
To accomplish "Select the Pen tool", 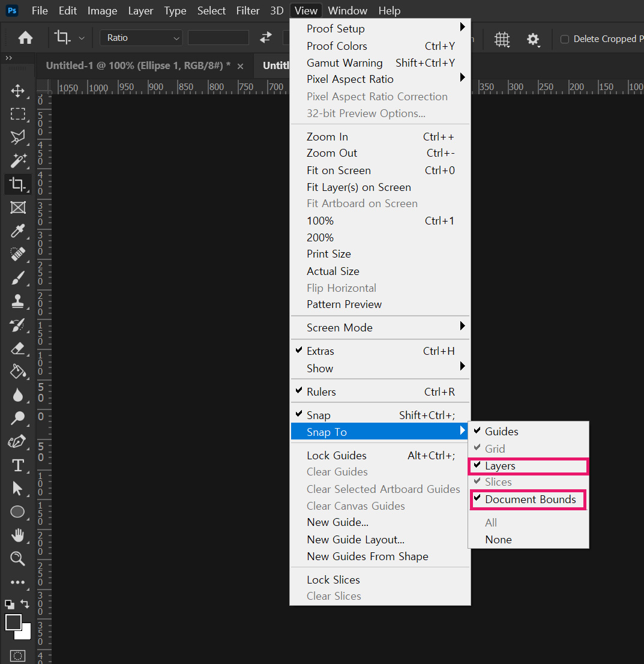I will coord(17,442).
